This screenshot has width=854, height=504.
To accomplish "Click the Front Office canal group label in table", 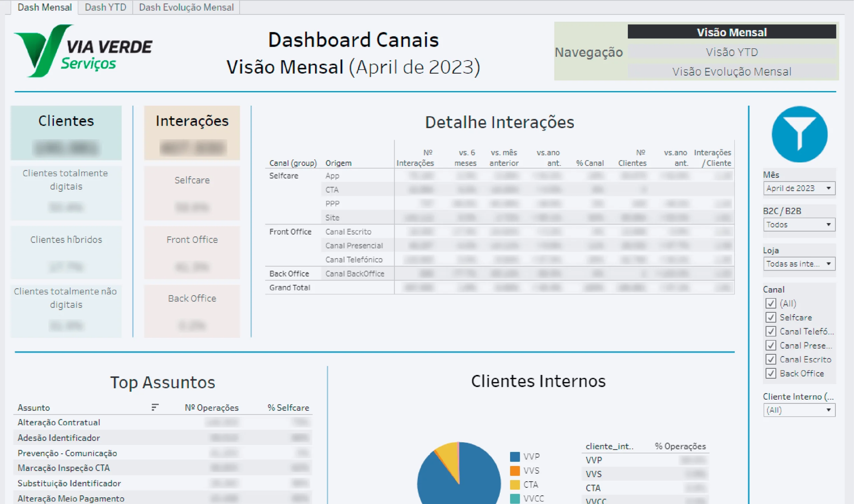I will click(290, 231).
